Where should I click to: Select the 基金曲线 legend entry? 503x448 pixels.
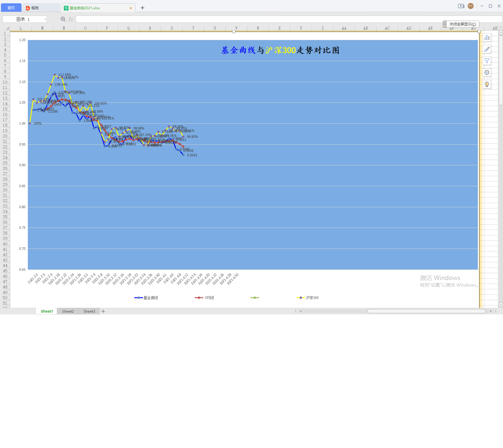click(146, 298)
